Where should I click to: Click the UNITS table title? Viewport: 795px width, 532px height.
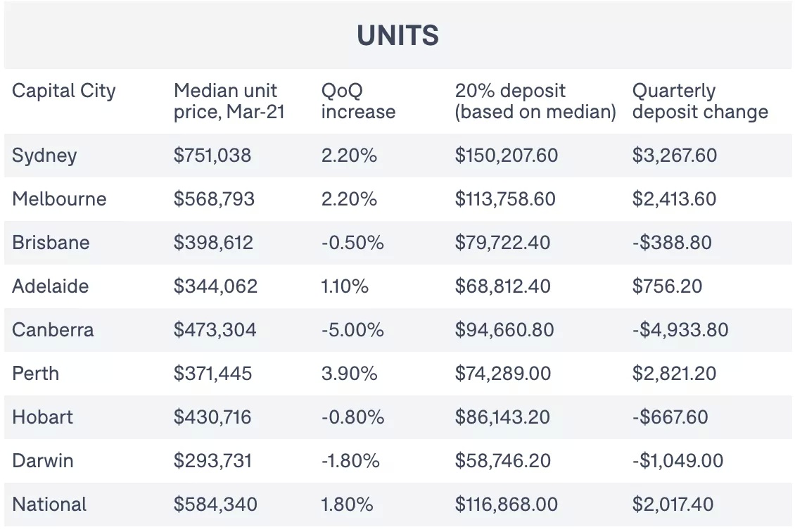398,35
